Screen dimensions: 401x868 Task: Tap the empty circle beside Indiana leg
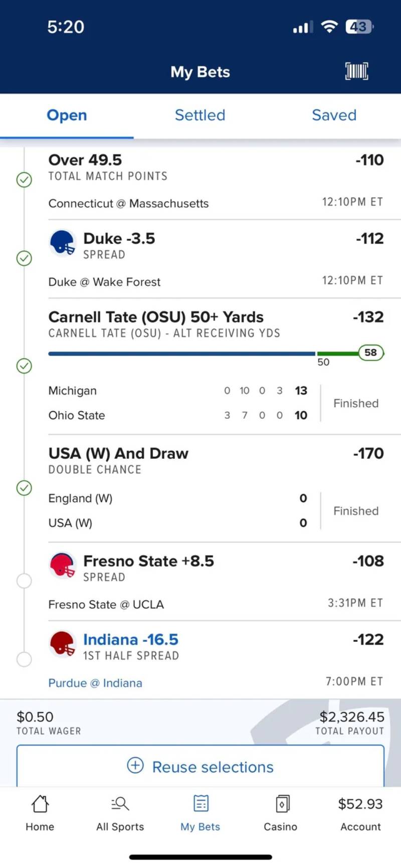pos(24,659)
